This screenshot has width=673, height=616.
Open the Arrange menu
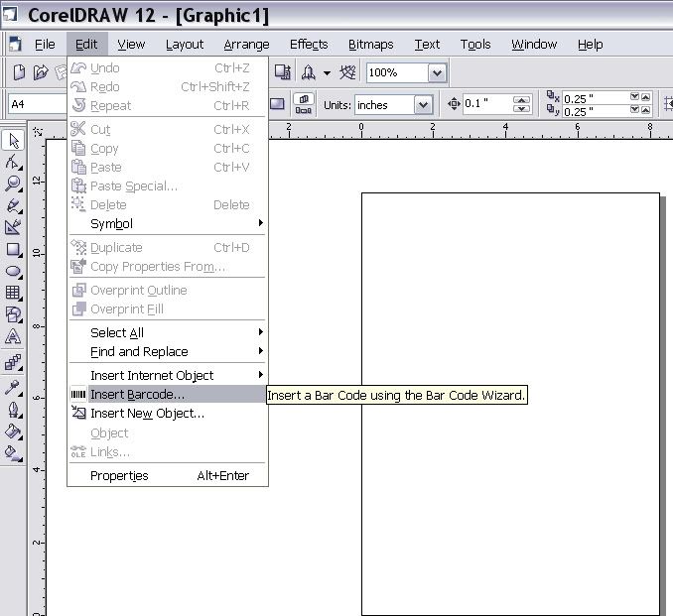246,45
